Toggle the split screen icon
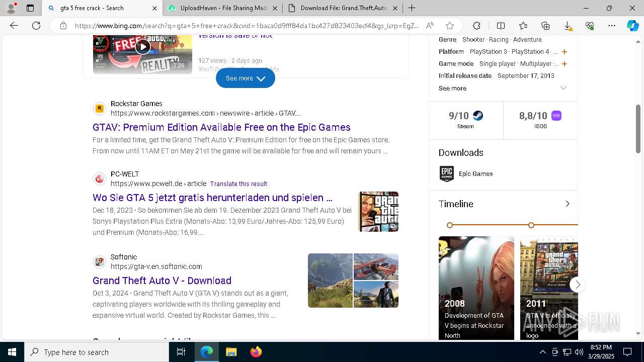The width and height of the screenshot is (644, 362). 501,26
